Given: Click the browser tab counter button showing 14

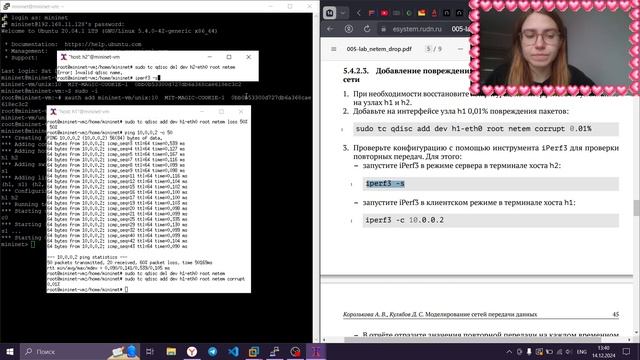Looking at the screenshot, I should click(x=329, y=13).
